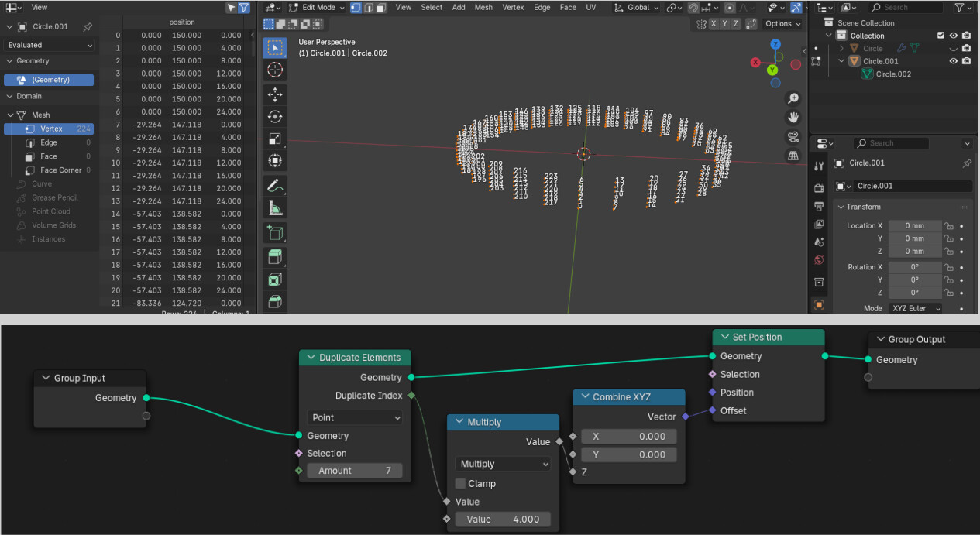Viewport: 980px width, 535px height.
Task: Open the Render properties tab
Action: tap(819, 188)
